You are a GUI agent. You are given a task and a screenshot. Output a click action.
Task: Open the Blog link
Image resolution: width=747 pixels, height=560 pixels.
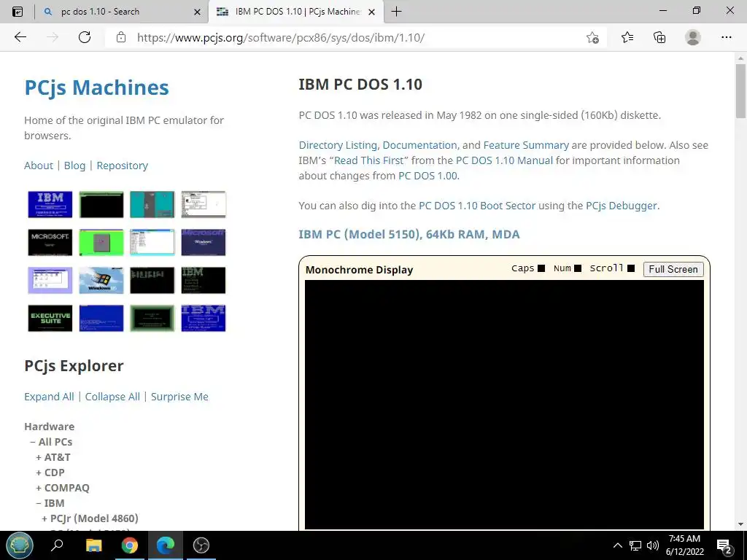[x=75, y=166]
